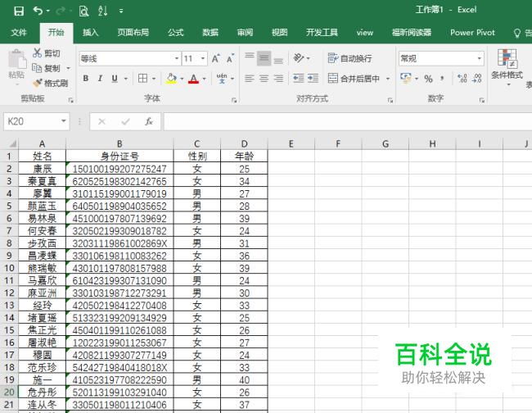The height and width of the screenshot is (413, 532).
Task: Select Align Right icon
Action: coord(278,79)
